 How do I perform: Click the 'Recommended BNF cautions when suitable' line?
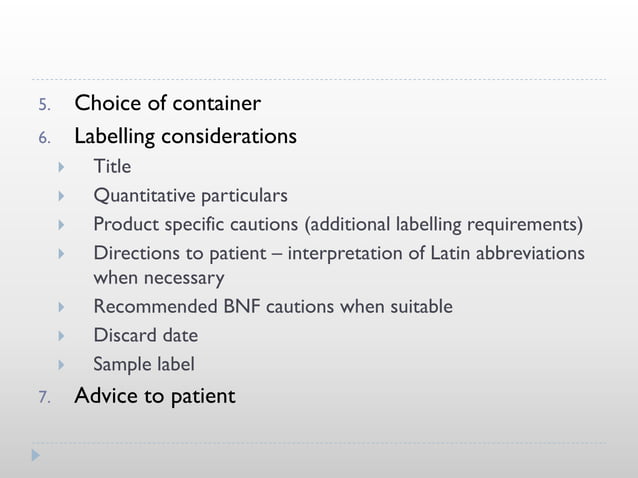[x=273, y=307]
